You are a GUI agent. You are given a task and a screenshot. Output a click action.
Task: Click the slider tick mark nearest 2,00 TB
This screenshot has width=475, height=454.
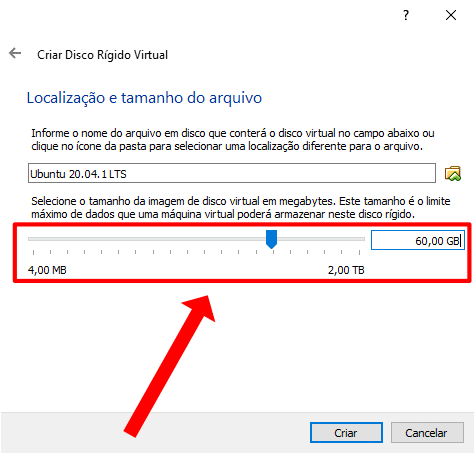tap(359, 252)
